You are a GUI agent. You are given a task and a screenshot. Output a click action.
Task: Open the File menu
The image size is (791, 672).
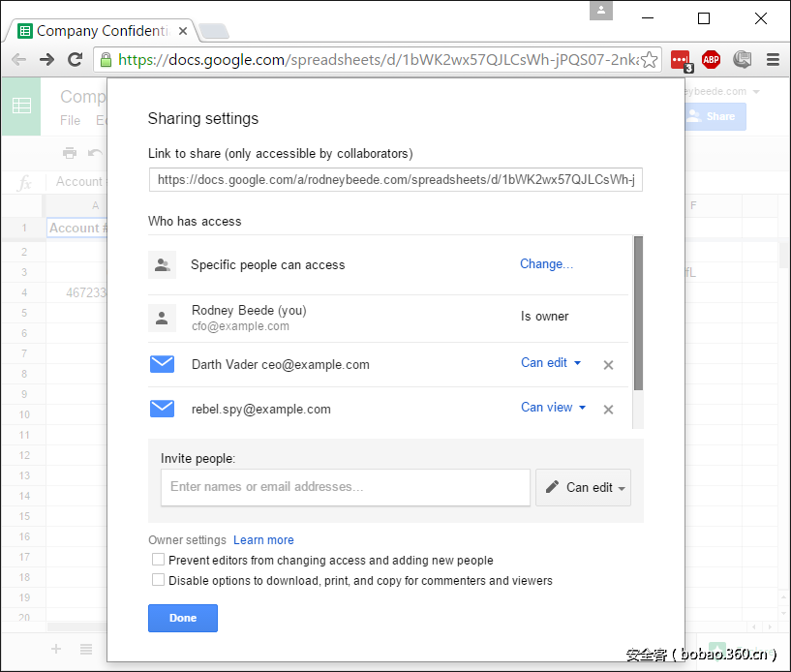click(71, 121)
